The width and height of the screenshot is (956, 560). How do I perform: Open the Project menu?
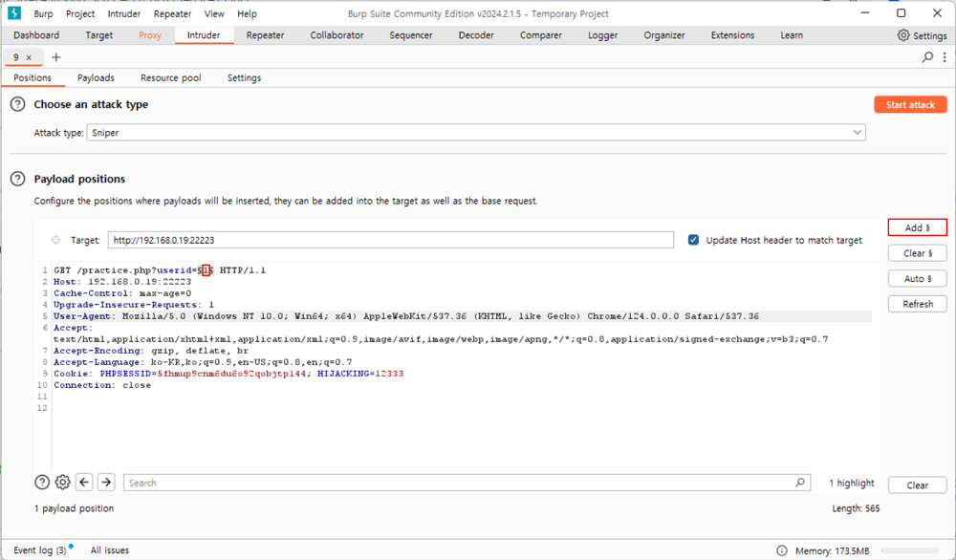(80, 13)
